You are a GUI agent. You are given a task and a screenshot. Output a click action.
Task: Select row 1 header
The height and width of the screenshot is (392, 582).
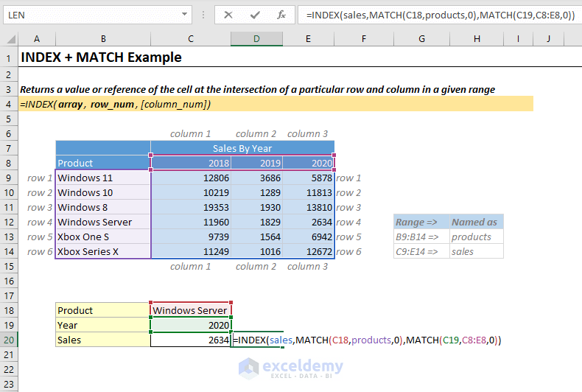tap(9, 58)
